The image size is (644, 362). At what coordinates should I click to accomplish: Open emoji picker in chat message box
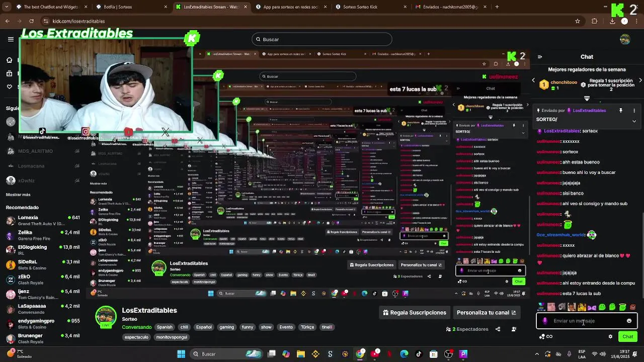click(x=629, y=321)
